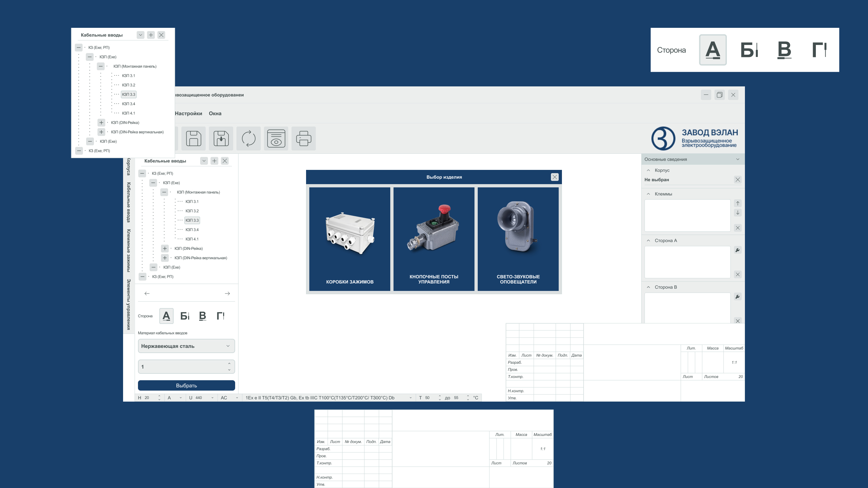Open the Основные сведения panel dropdown chevron
The image size is (868, 488).
coord(737,159)
